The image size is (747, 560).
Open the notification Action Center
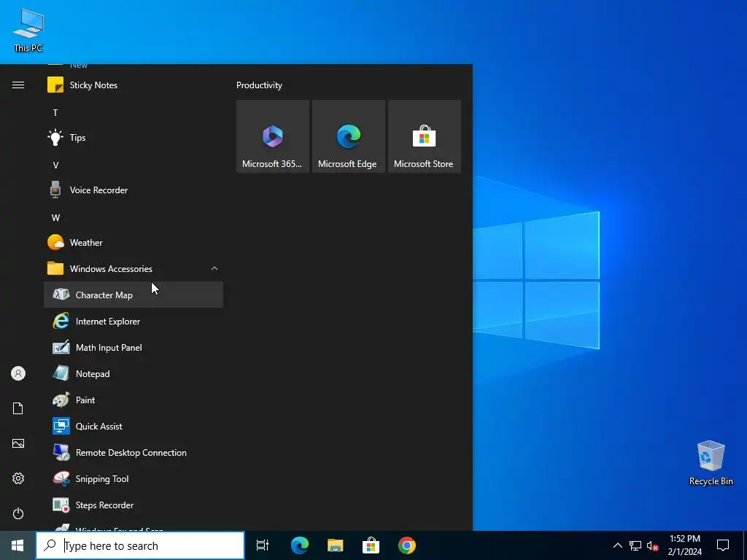723,545
